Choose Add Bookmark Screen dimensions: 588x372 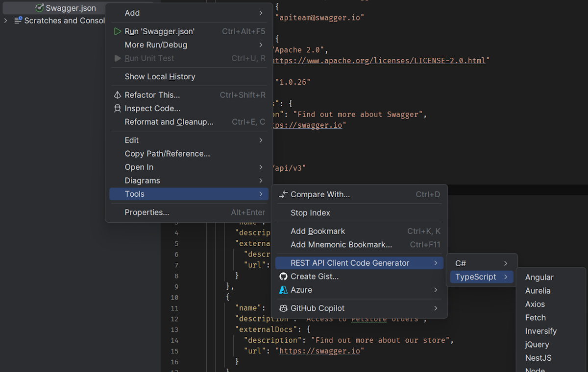359,231
